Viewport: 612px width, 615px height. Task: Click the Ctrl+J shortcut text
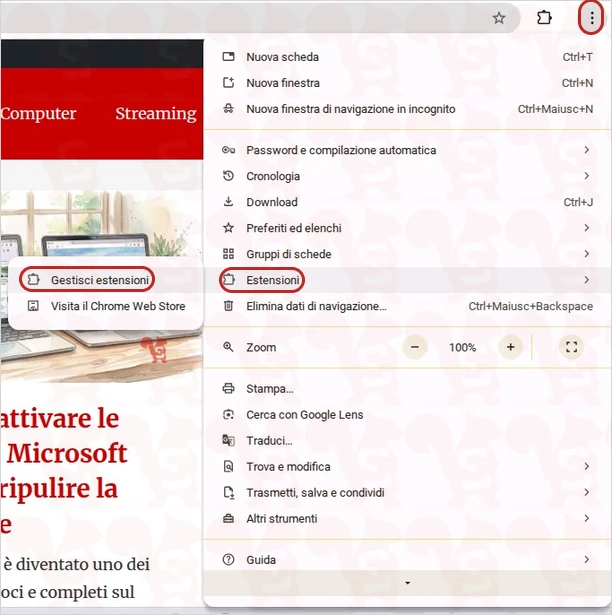tap(578, 202)
